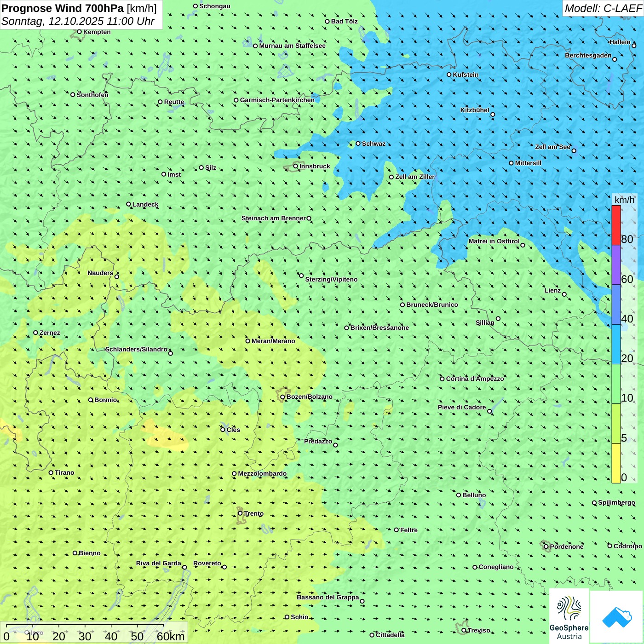Click the yellow 0 km/h legend color

(616, 463)
